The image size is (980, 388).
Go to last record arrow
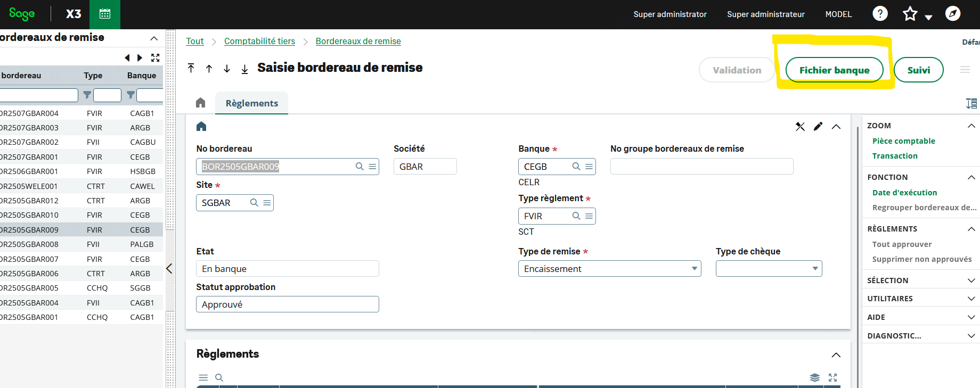pos(244,69)
